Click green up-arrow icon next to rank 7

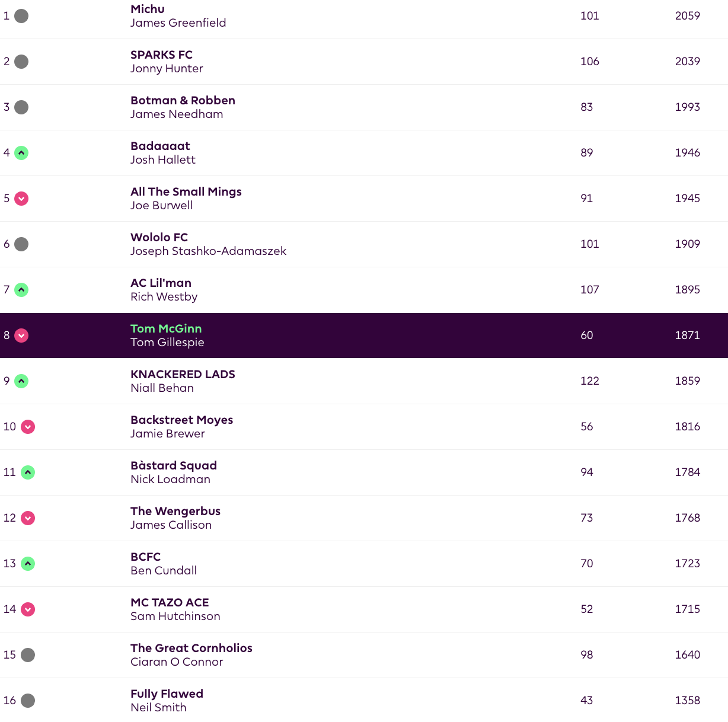(21, 290)
